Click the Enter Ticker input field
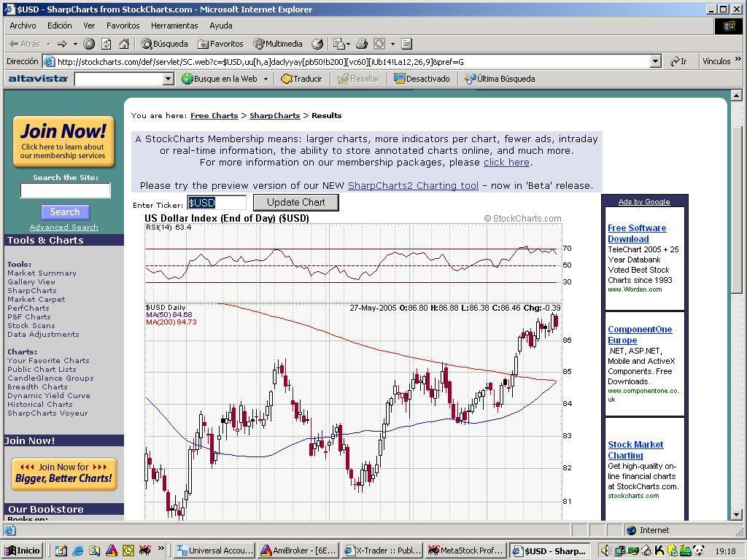This screenshot has height=560, width=747. click(x=217, y=203)
